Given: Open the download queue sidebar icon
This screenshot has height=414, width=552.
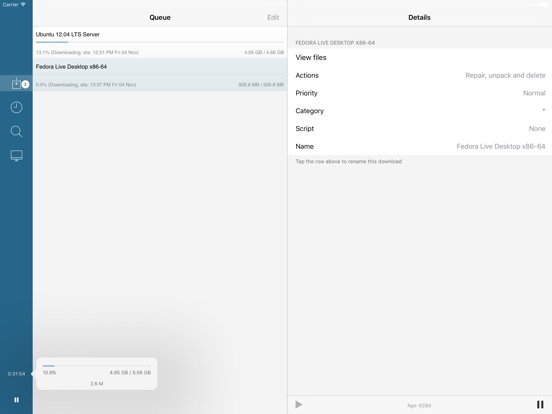Looking at the screenshot, I should tap(16, 83).
